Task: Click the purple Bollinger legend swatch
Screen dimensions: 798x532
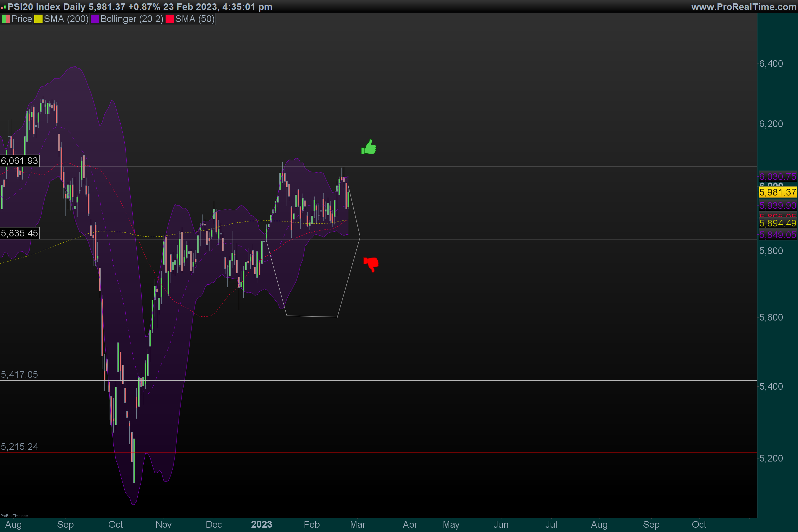Action: click(x=95, y=19)
